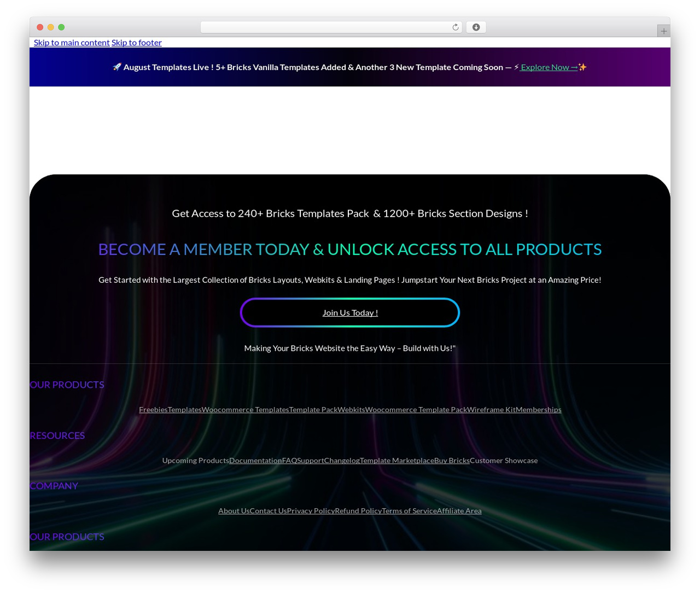Click the reload icon in the address bar

[x=456, y=27]
